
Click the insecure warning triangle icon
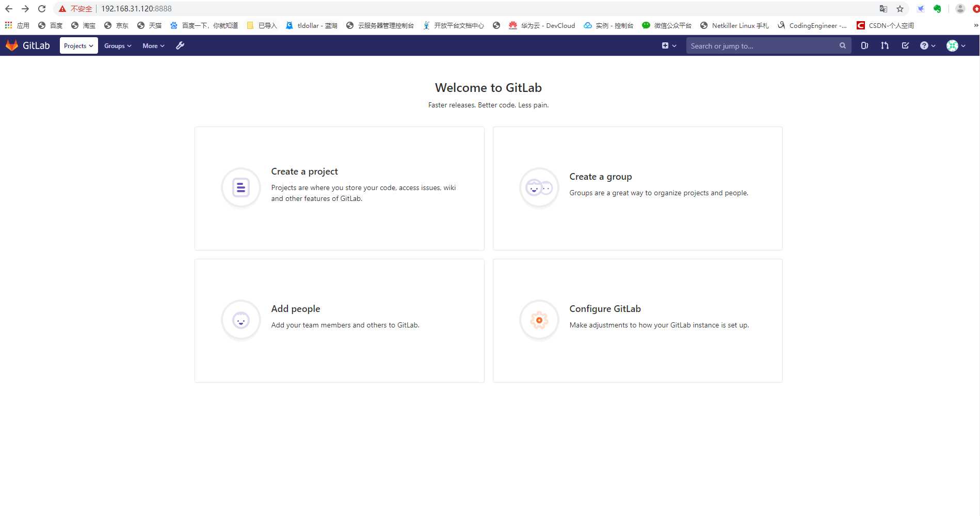tap(62, 9)
